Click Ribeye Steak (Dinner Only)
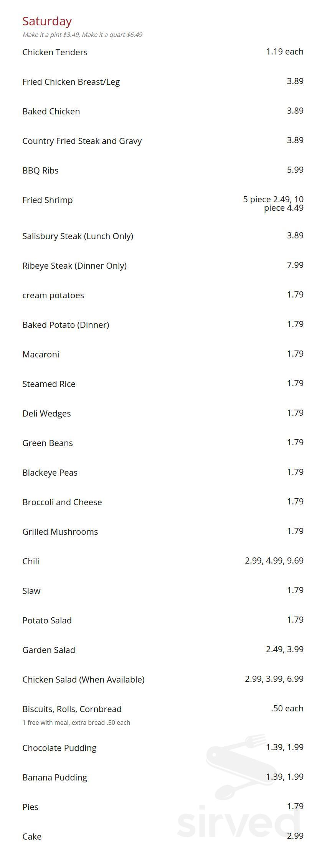Screen dimensions: 322x868 (74, 266)
